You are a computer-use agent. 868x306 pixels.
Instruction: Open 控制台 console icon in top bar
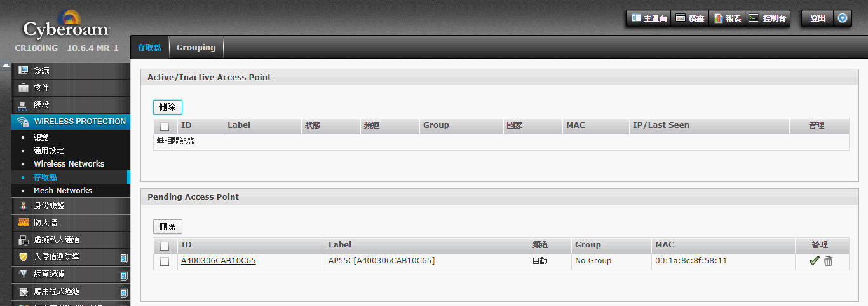[x=754, y=18]
